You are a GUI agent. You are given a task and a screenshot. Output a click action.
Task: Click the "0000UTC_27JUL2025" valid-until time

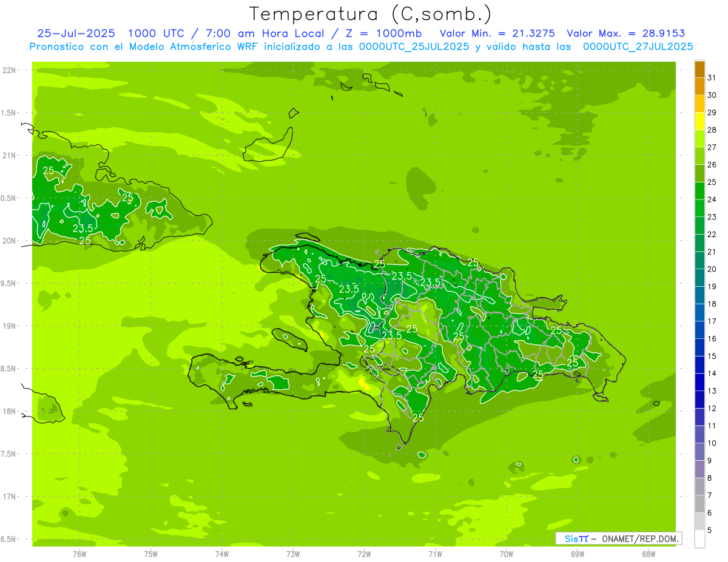pyautogui.click(x=638, y=47)
